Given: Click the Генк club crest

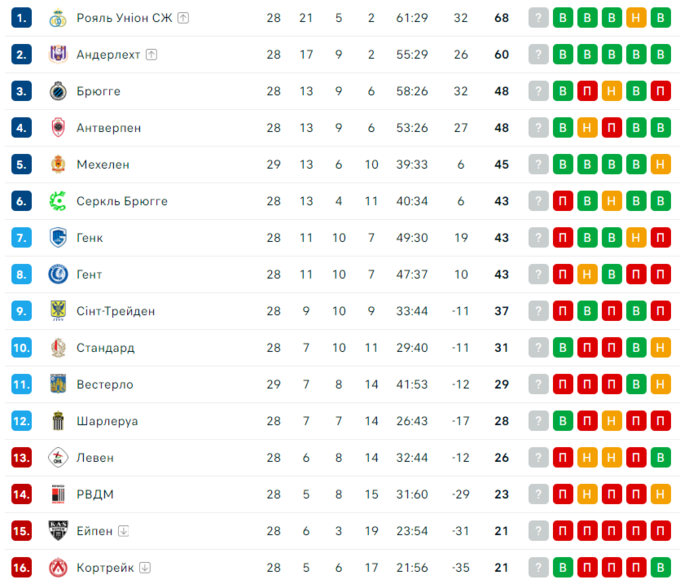Looking at the screenshot, I should click(58, 238).
